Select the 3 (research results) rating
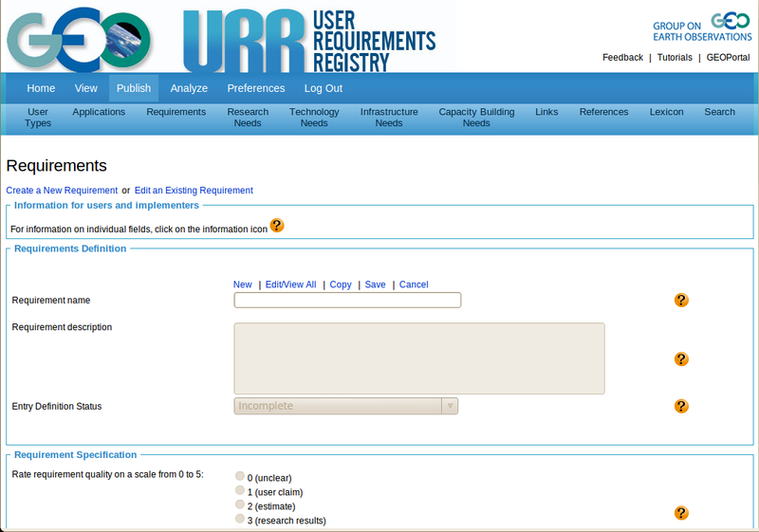 240,520
